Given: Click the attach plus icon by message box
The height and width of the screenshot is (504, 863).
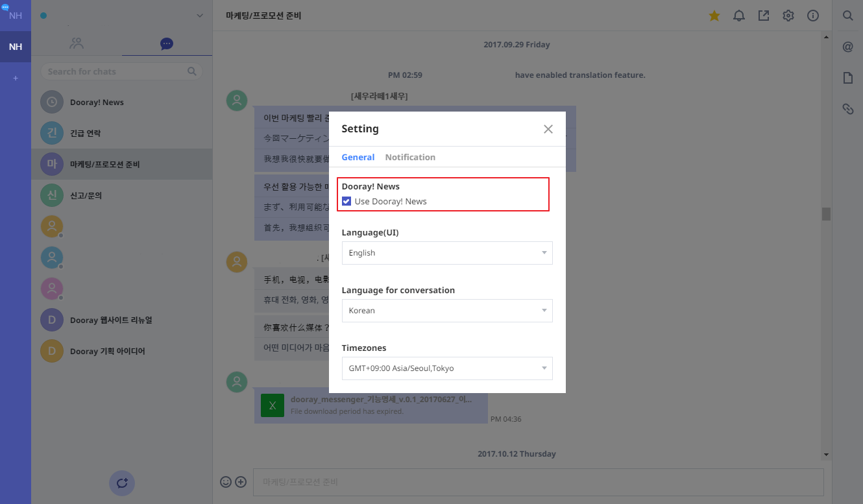Looking at the screenshot, I should 241,482.
